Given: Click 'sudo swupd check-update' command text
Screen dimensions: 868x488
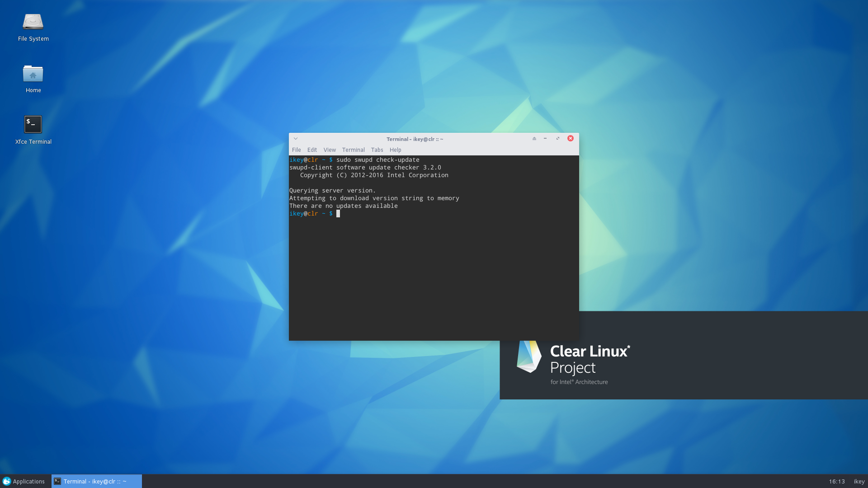Looking at the screenshot, I should (378, 160).
